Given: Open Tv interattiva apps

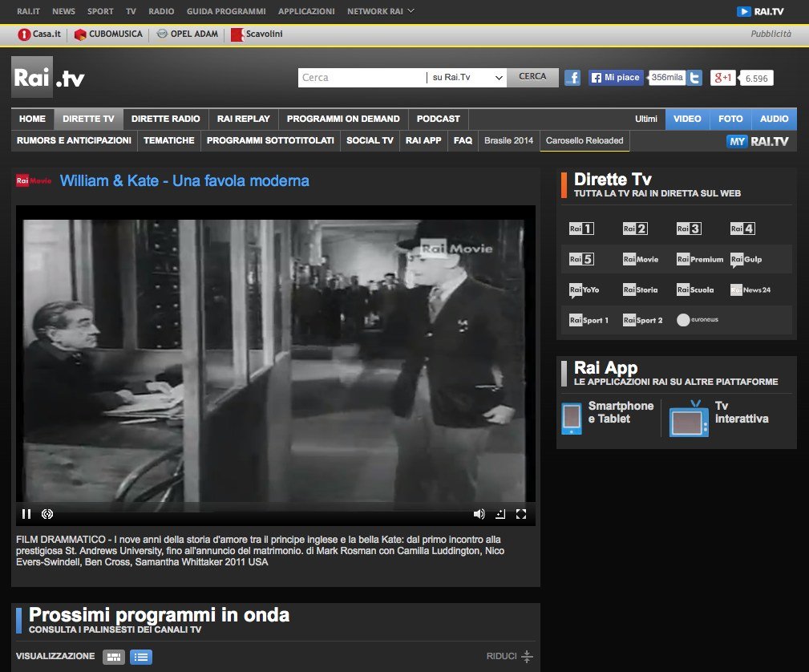Looking at the screenshot, I should coord(719,418).
